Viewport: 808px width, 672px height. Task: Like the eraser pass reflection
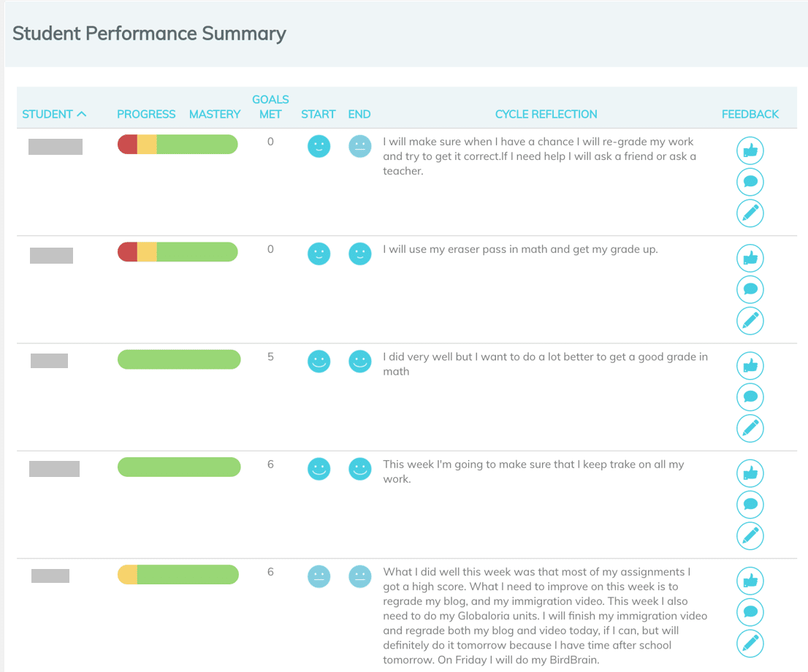[x=750, y=258]
